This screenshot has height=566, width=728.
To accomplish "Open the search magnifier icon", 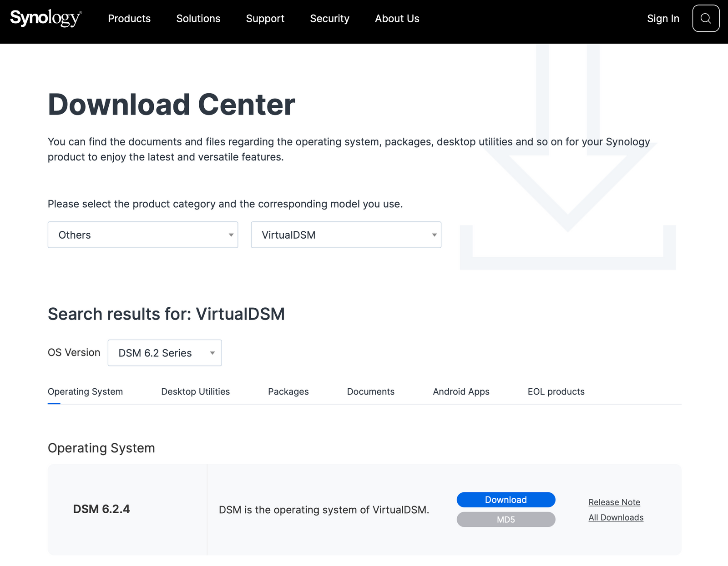I will click(x=706, y=18).
